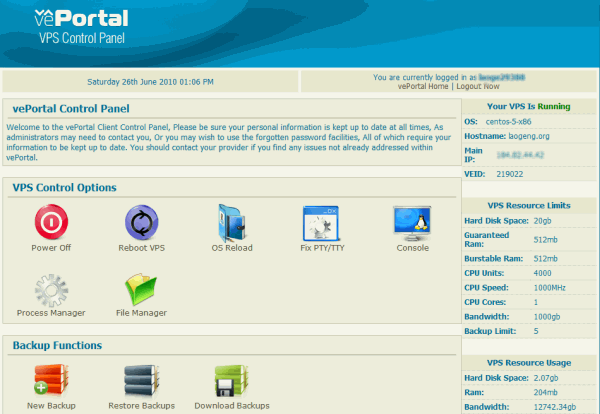The height and width of the screenshot is (414, 600).
Task: Click the usage Ram value '204mb'
Action: [x=546, y=393]
